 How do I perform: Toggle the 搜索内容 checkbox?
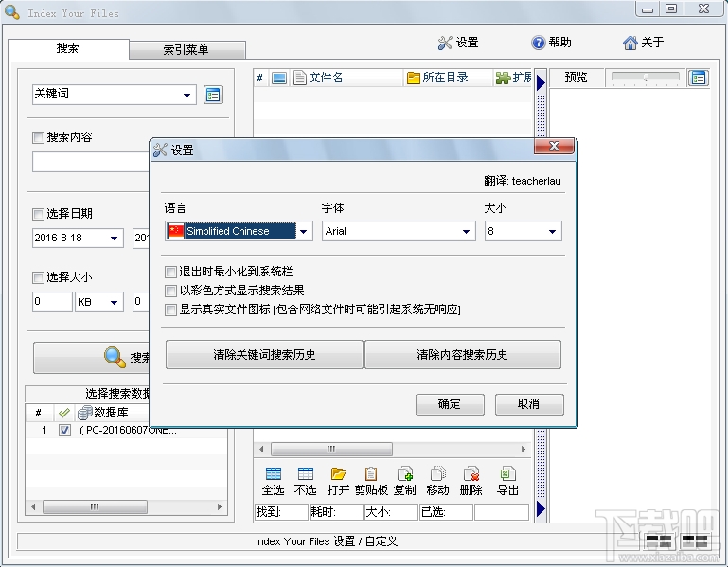[38, 137]
